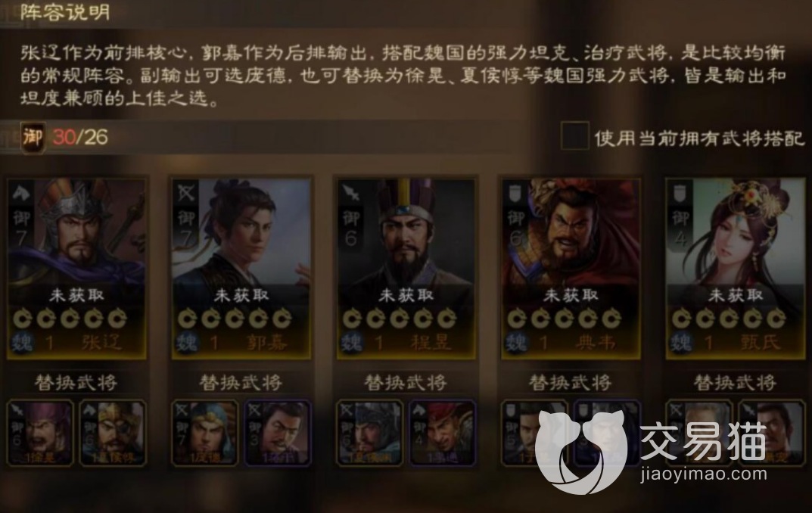Image resolution: width=812 pixels, height=513 pixels.
Task: Open the 郭嘉 general card
Action: 242,268
